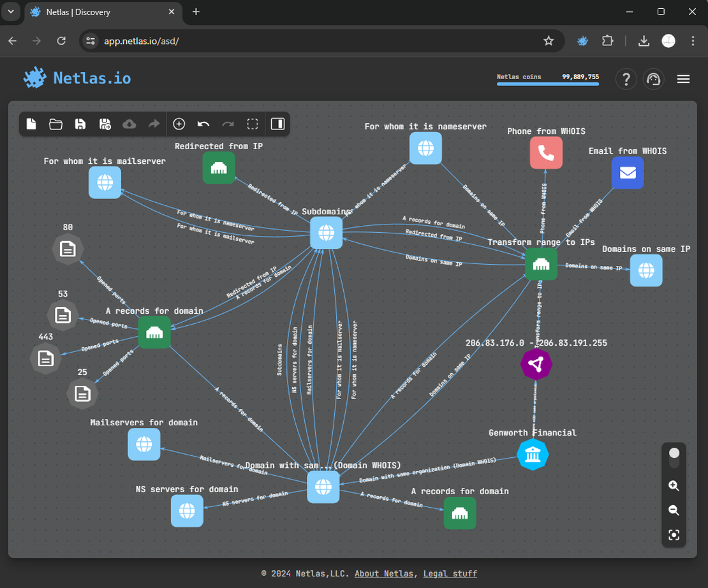708x588 pixels.
Task: Click the cloud download icon
Action: pos(129,124)
